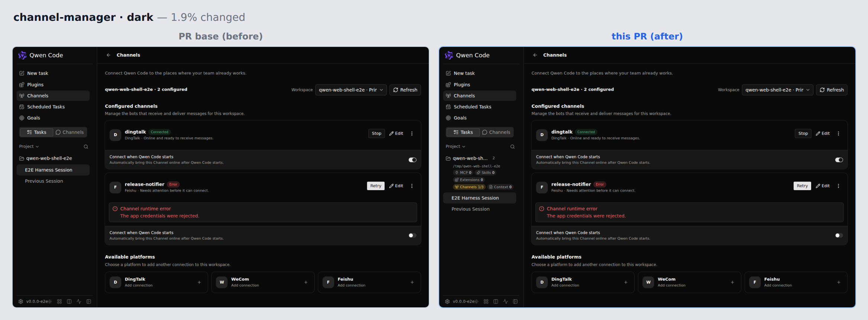Click the sun theme icon in the before panel

coord(50,301)
